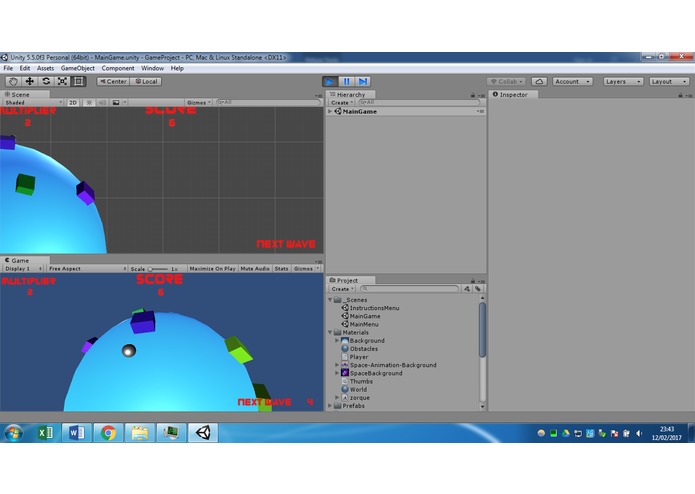
Task: Select the SpaceBackground asset
Action: tap(371, 373)
